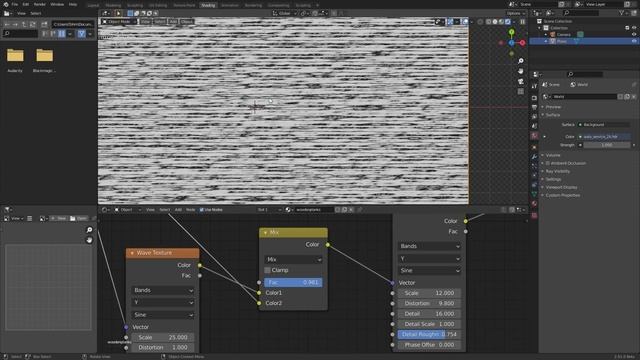Toggle the Use Nodes checkbox
The width and height of the screenshot is (640, 360).
(x=202, y=210)
